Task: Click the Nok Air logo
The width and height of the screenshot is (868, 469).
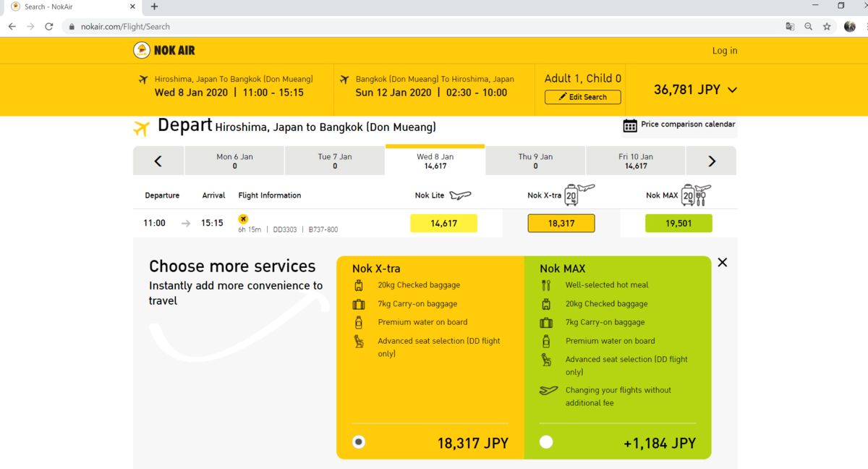Action: coord(164,50)
